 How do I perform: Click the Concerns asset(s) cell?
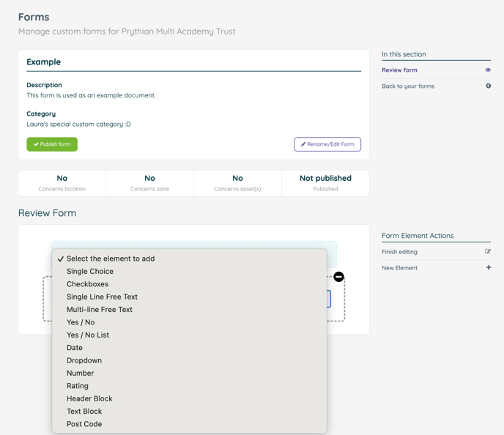[x=237, y=183]
